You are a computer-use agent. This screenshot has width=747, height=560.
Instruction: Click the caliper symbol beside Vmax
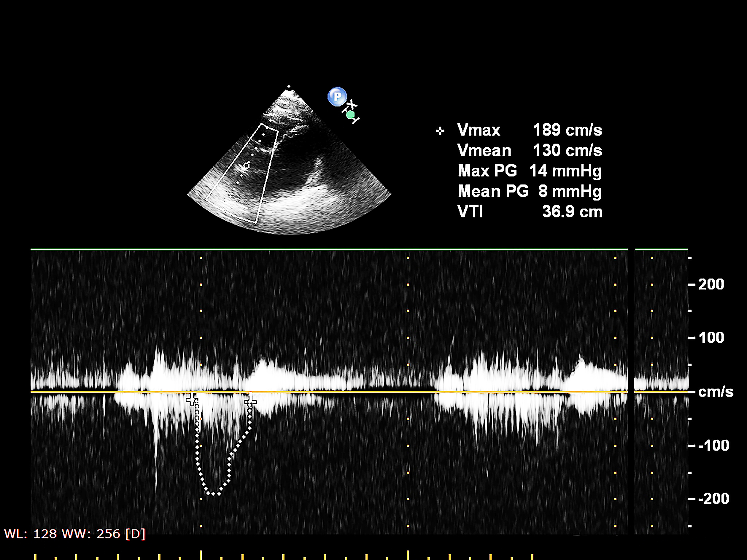440,131
